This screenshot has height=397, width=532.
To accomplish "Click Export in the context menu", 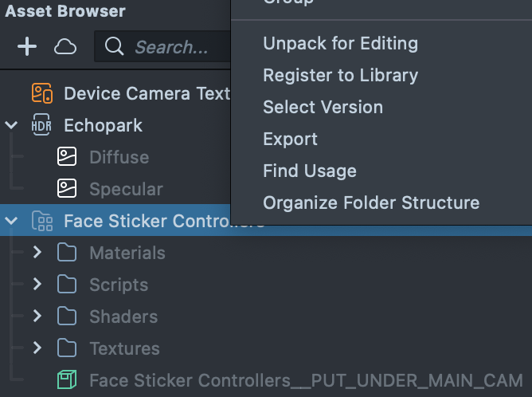I will pos(290,139).
